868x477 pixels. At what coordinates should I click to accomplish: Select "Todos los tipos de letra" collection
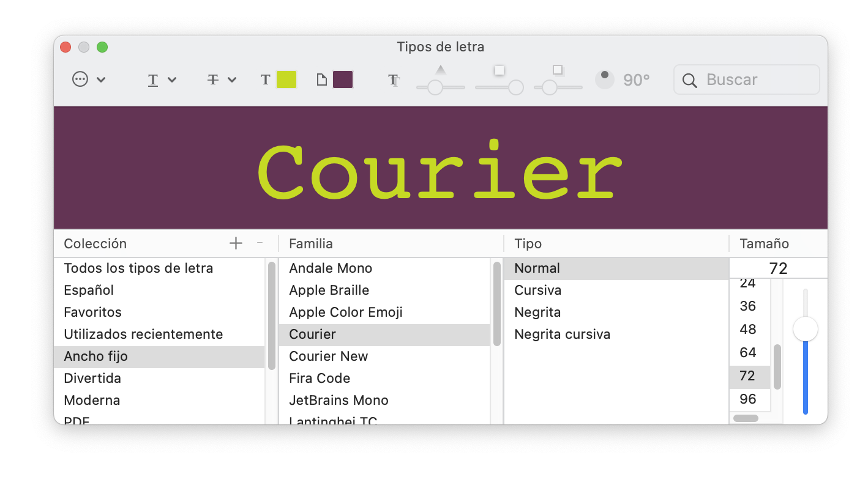click(x=159, y=268)
